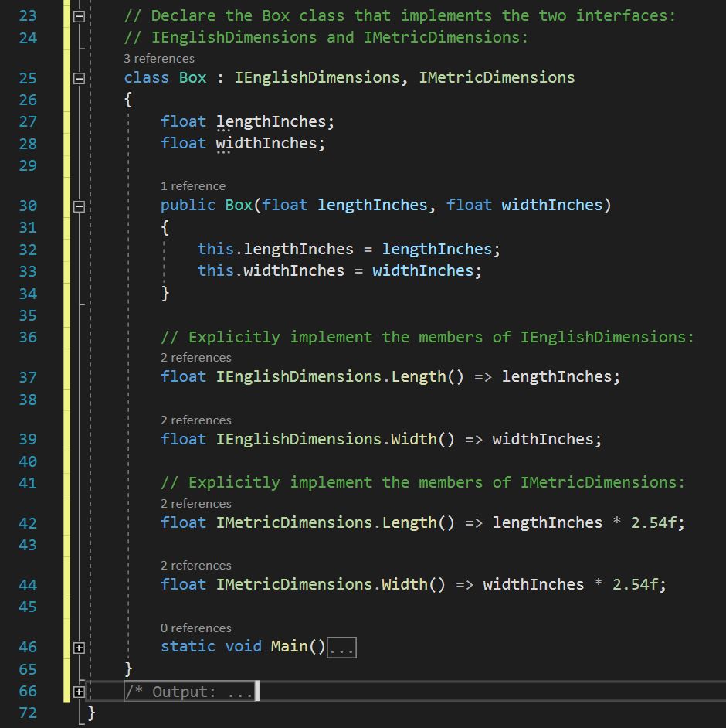Place cursor on 2.54f at line 42

pos(656,522)
